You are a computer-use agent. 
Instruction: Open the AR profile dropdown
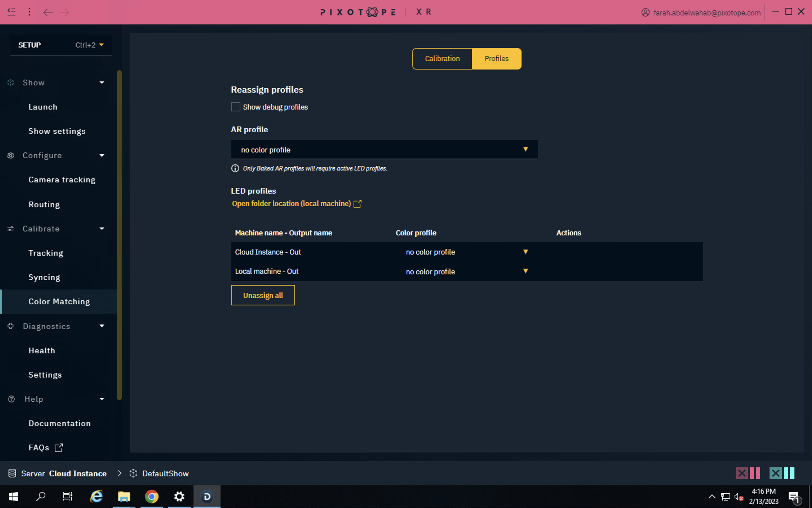pos(384,150)
